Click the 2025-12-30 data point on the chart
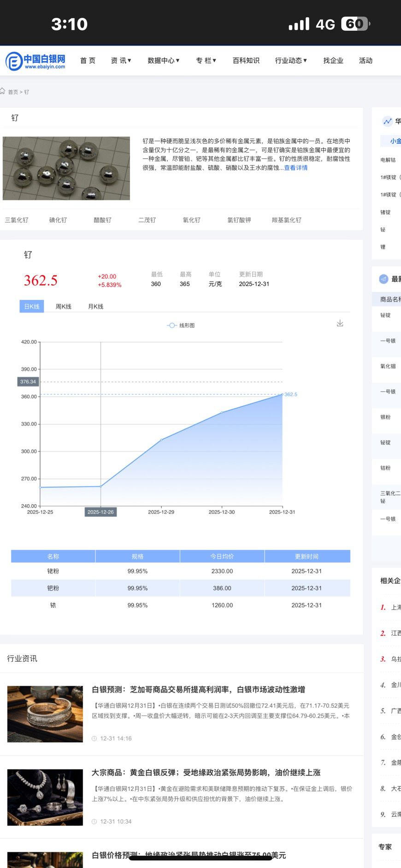Screen dimensions: 401x868 click(x=222, y=412)
